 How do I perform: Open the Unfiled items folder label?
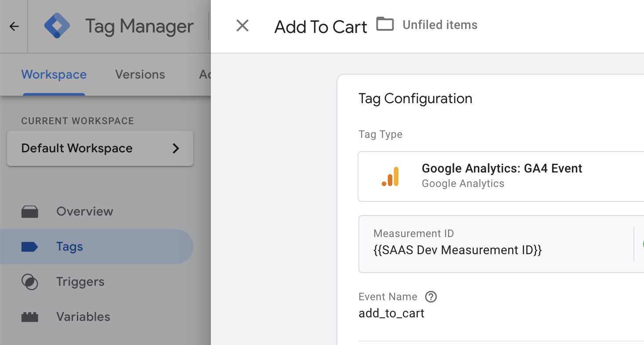(x=440, y=25)
